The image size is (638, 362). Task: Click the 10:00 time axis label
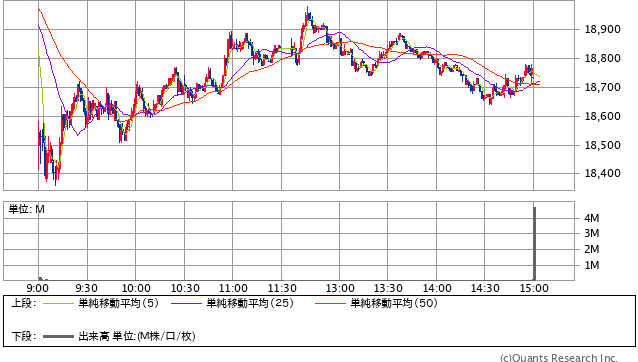[x=136, y=288]
